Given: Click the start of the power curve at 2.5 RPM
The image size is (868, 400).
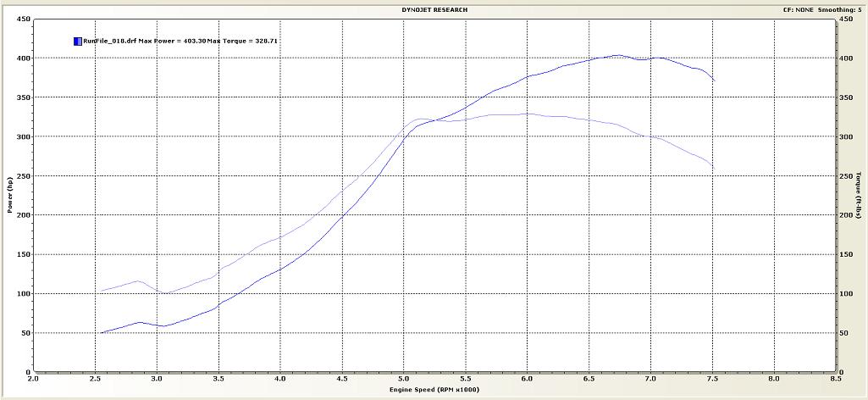Looking at the screenshot, I should [x=102, y=332].
